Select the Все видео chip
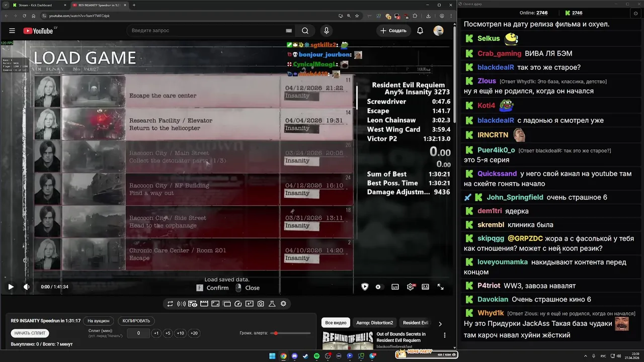644x362 pixels. [x=336, y=323]
